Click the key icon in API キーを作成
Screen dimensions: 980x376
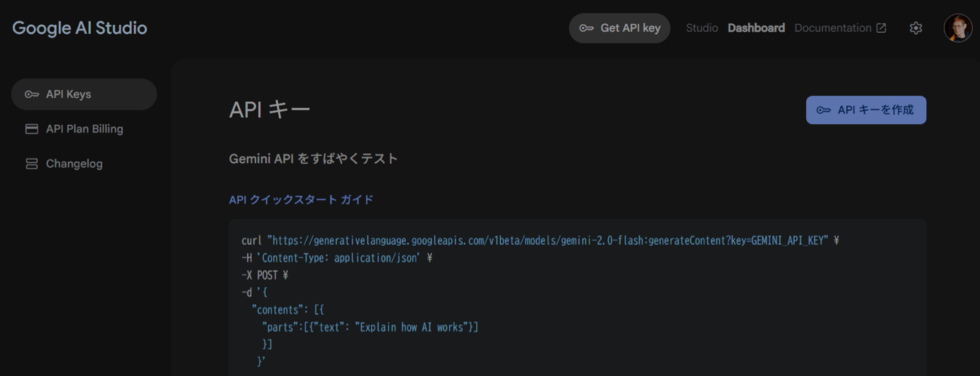(823, 110)
